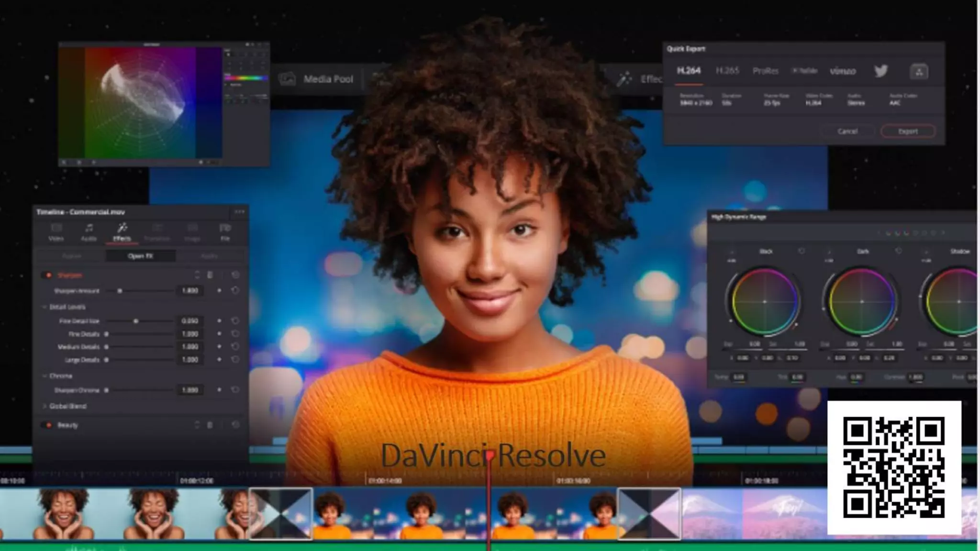
Task: Click the Sharpen Amount slider handle
Action: [x=120, y=291]
